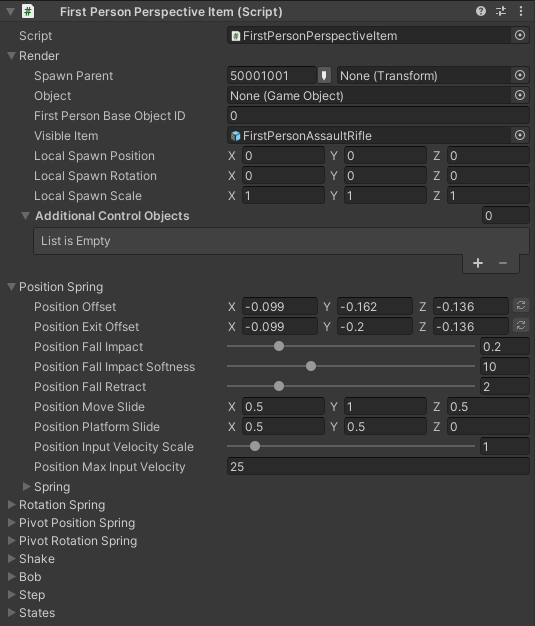Adjust the Position Fall Impact Softness slider
Image resolution: width=535 pixels, height=626 pixels.
[x=311, y=366]
